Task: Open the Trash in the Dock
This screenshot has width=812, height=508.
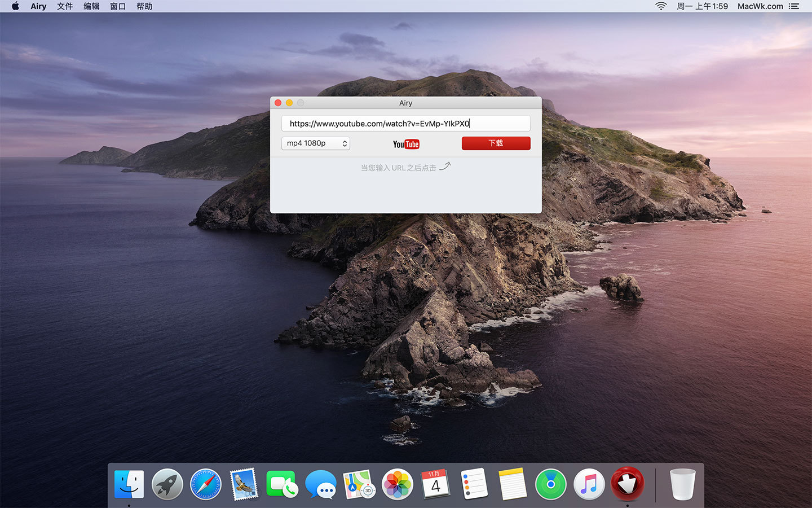Action: pyautogui.click(x=682, y=484)
